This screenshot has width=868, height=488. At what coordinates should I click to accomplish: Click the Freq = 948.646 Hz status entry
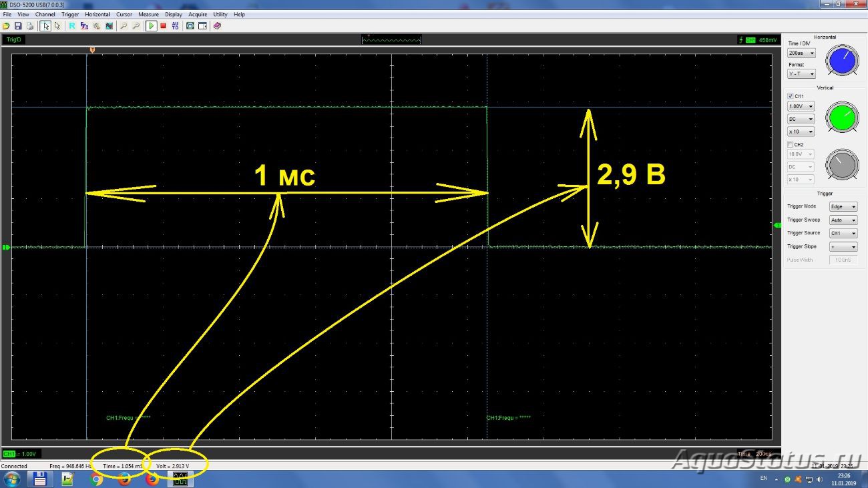pyautogui.click(x=70, y=466)
